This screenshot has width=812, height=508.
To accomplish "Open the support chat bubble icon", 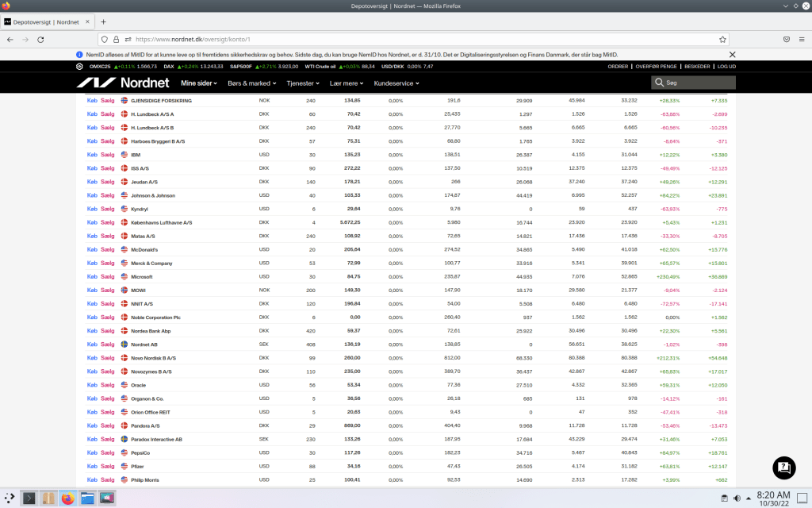I will [x=783, y=468].
